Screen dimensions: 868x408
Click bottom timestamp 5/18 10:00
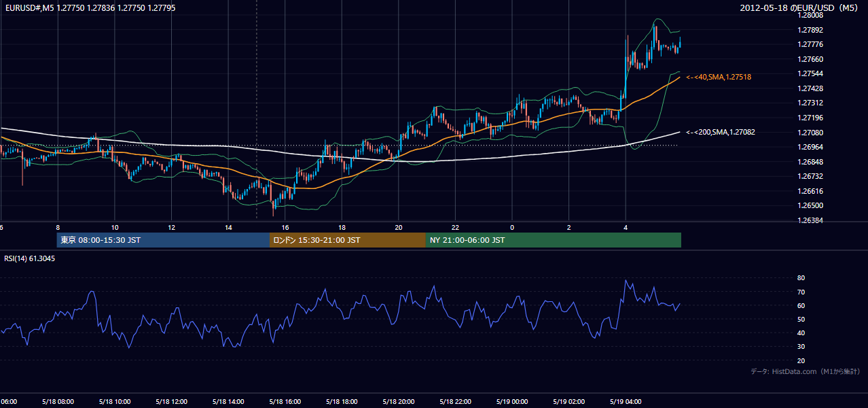point(115,401)
